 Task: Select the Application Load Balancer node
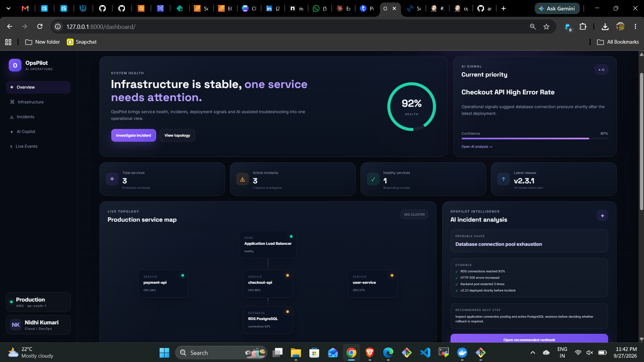(268, 245)
